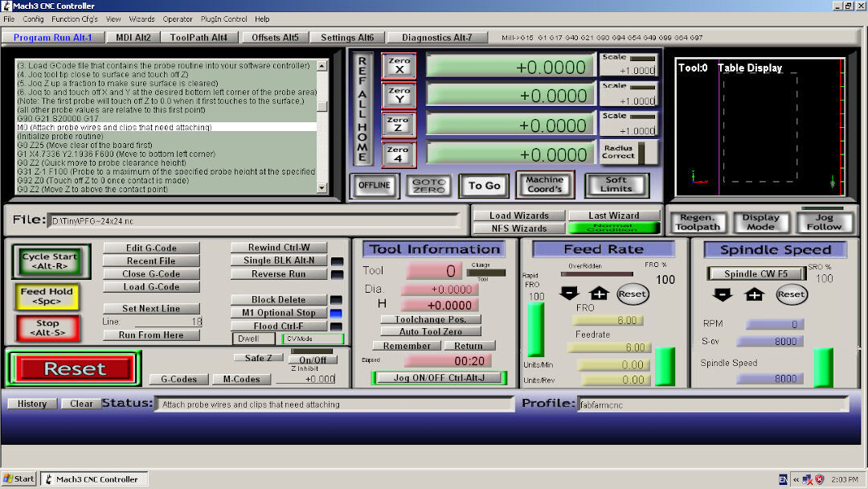Click Regen. Toolpath button
The height and width of the screenshot is (489, 868).
tap(697, 222)
